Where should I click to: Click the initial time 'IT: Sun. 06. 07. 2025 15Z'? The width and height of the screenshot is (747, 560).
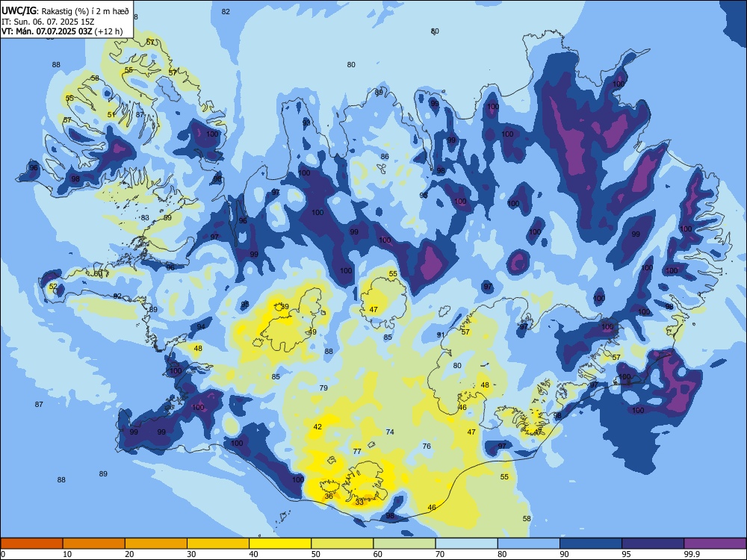48,22
